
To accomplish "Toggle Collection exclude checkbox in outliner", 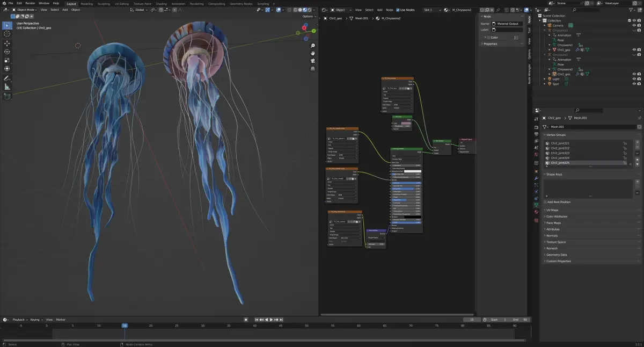I will tap(628, 20).
